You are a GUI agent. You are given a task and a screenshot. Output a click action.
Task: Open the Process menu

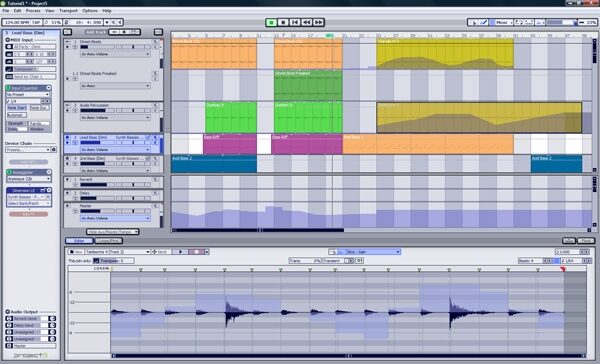click(x=33, y=11)
